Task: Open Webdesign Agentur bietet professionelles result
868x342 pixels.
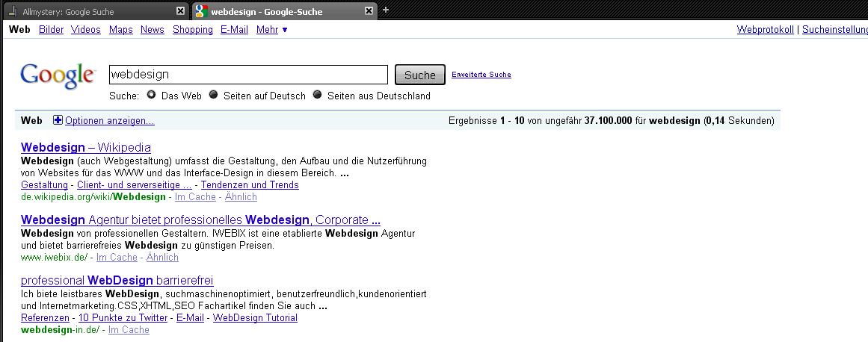Action: (200, 220)
